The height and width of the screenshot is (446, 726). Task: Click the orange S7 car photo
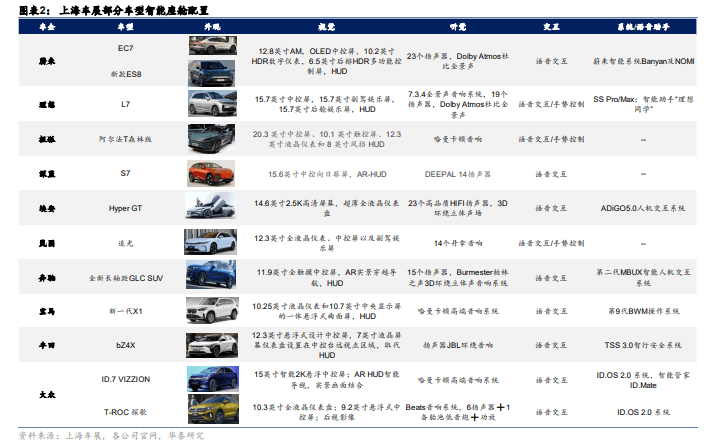click(211, 173)
